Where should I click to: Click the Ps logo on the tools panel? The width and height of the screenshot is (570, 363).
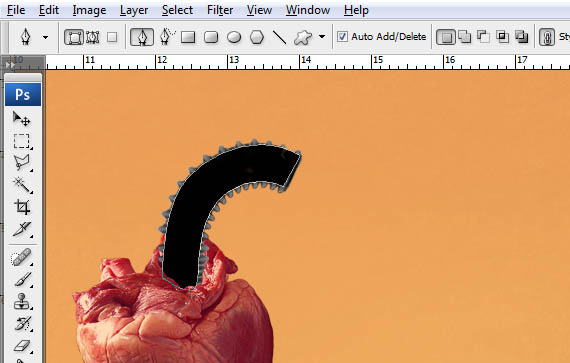click(x=23, y=94)
